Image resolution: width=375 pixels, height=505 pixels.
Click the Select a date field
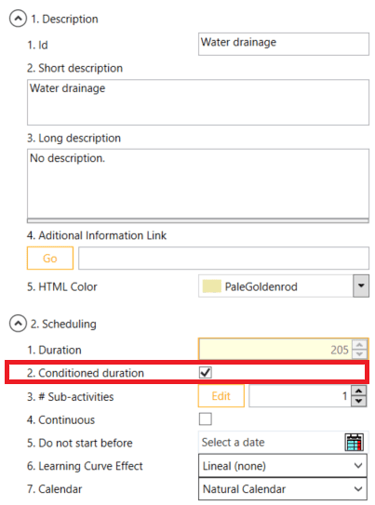pos(272,442)
